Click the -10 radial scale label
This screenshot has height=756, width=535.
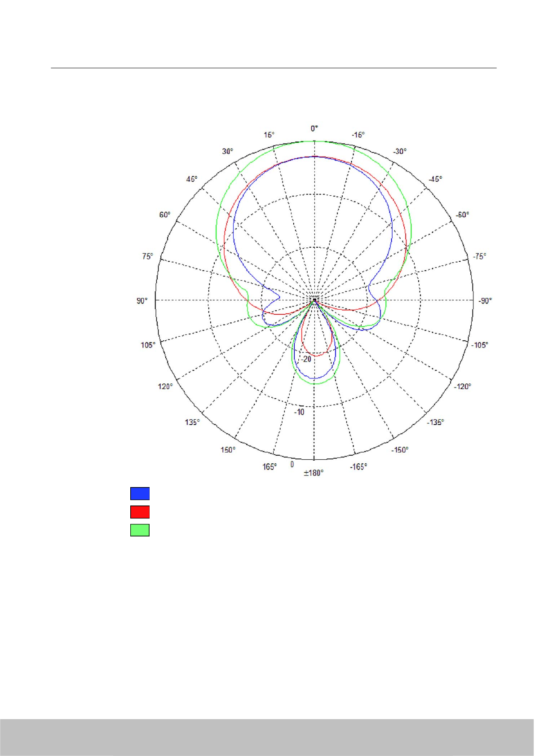point(299,412)
